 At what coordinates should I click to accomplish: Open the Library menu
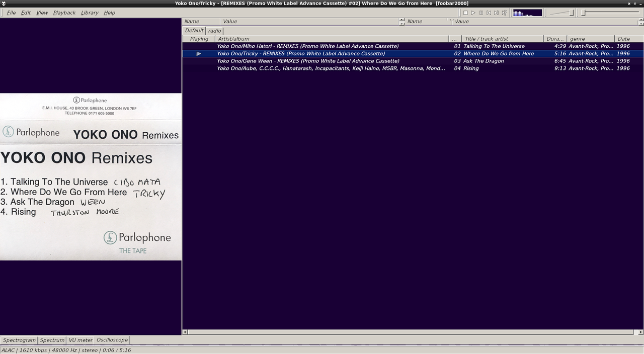tap(90, 13)
